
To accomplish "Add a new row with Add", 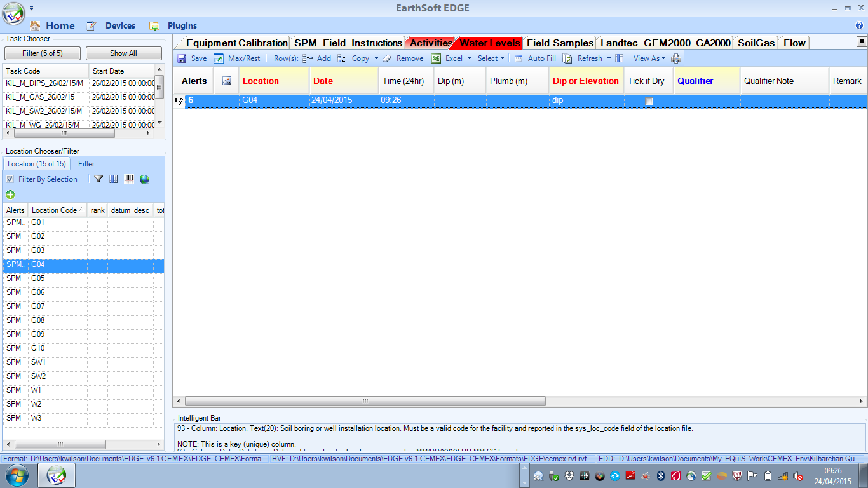I will click(x=316, y=58).
